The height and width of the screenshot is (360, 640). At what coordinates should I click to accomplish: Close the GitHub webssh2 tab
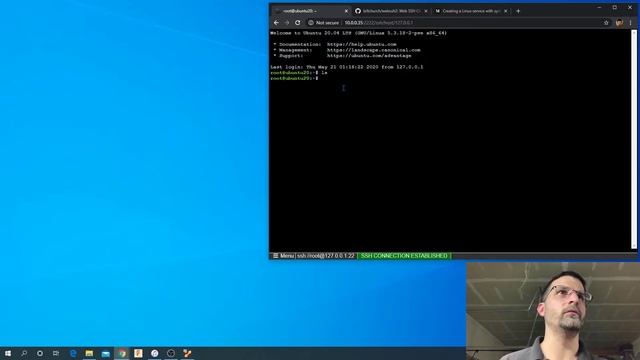tap(426, 11)
